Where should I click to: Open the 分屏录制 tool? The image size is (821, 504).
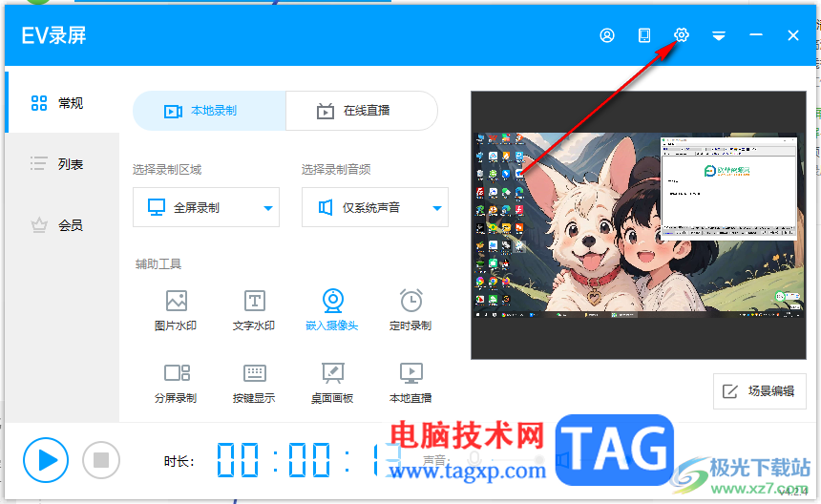176,383
